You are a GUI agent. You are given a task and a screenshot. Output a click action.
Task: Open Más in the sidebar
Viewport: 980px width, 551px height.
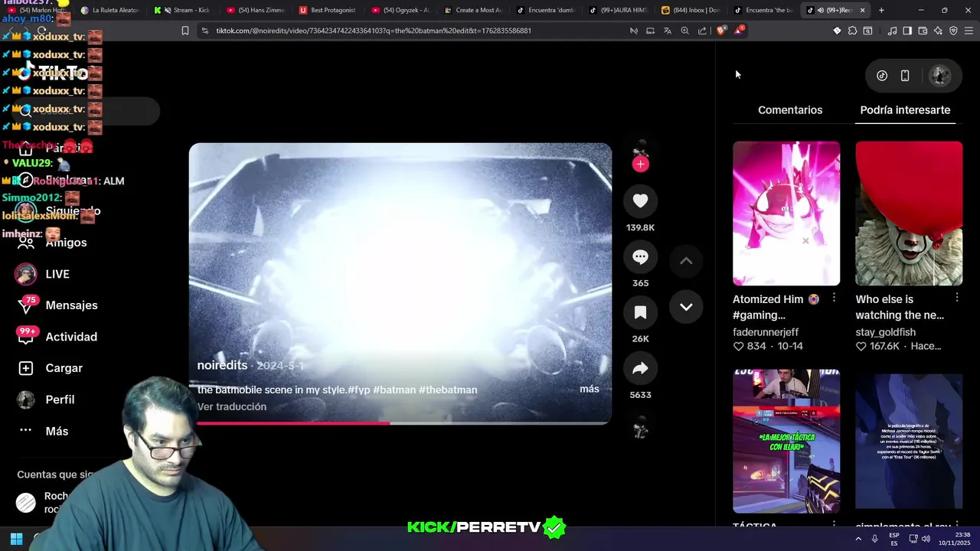(44, 431)
